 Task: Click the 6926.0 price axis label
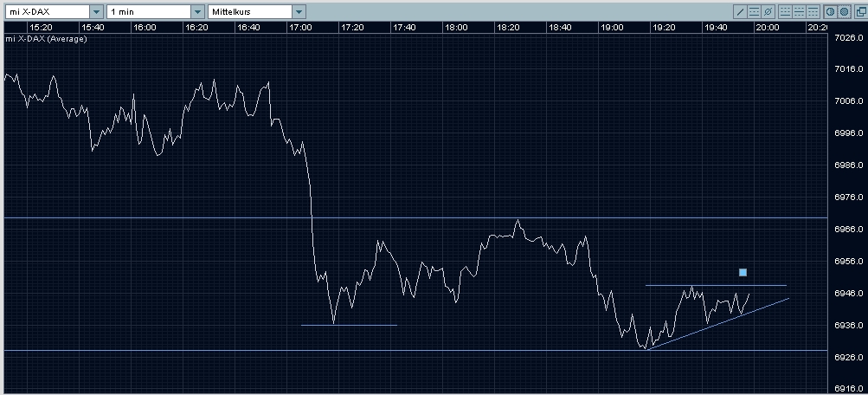click(x=848, y=358)
